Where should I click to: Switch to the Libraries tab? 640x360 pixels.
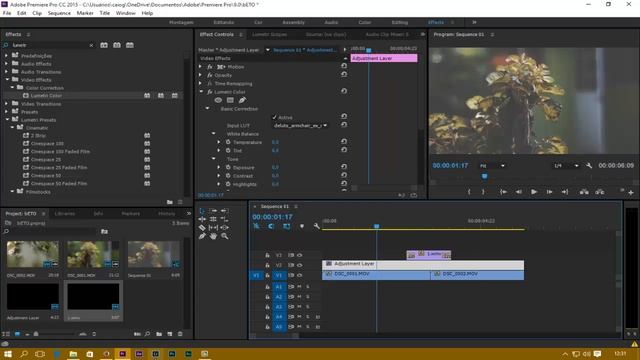point(64,213)
